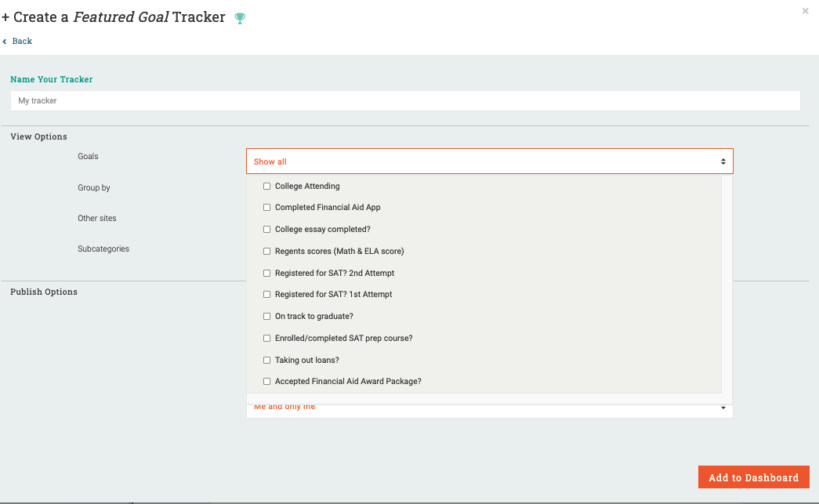Tick the Taking out loans? checkbox
The image size is (819, 504).
(x=267, y=361)
